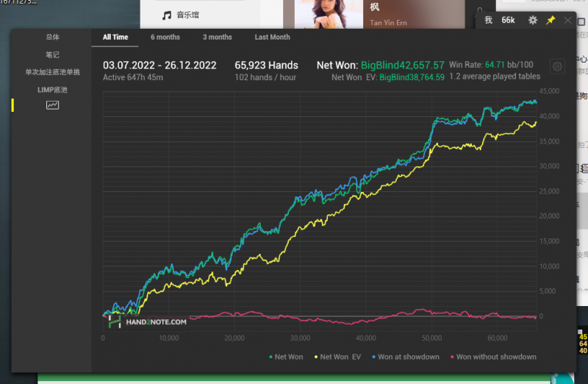Click the Hand2Note logo watermark
Screen dimensions: 588x384
pos(147,321)
